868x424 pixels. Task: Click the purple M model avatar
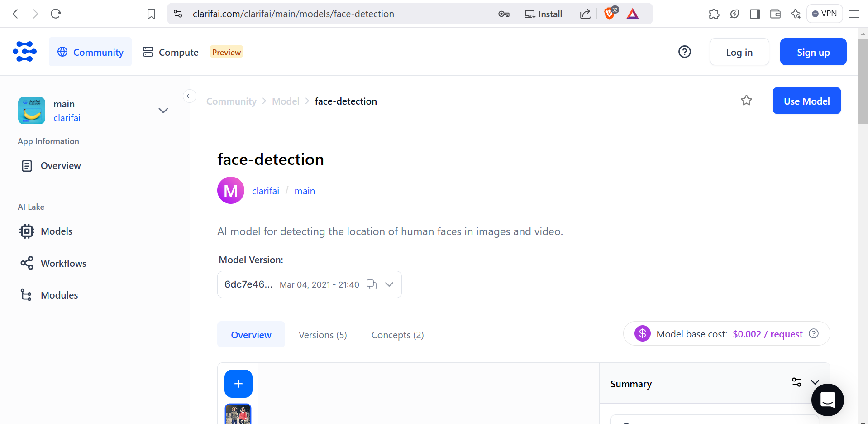coord(231,190)
